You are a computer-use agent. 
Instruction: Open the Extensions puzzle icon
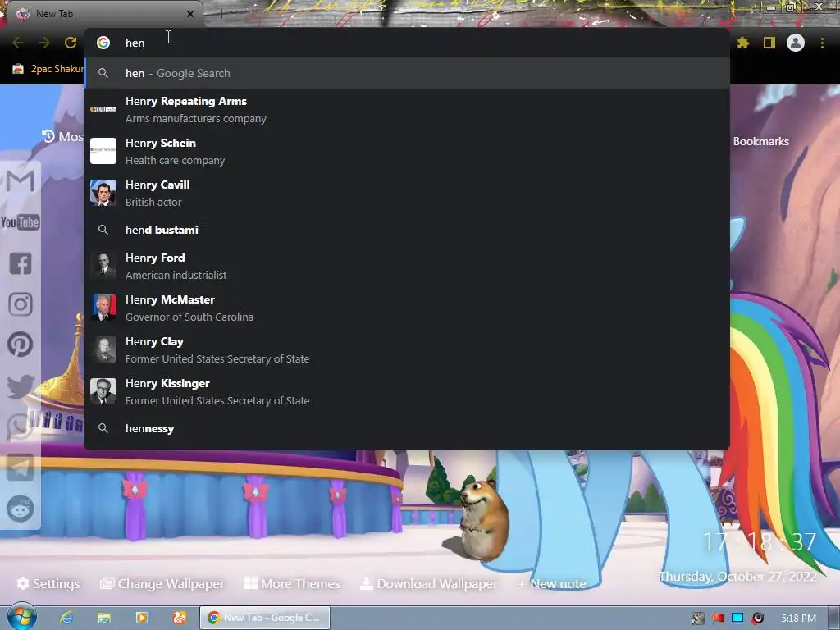(x=743, y=43)
